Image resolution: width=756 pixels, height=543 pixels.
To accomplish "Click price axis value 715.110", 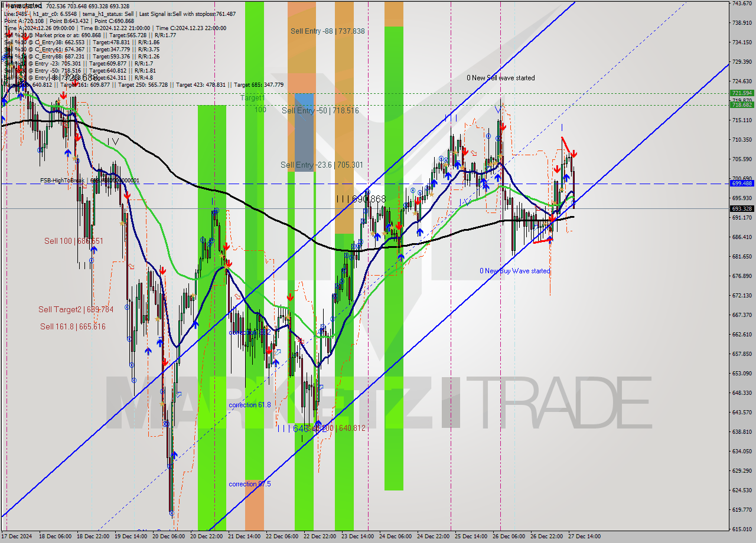I will click(742, 120).
